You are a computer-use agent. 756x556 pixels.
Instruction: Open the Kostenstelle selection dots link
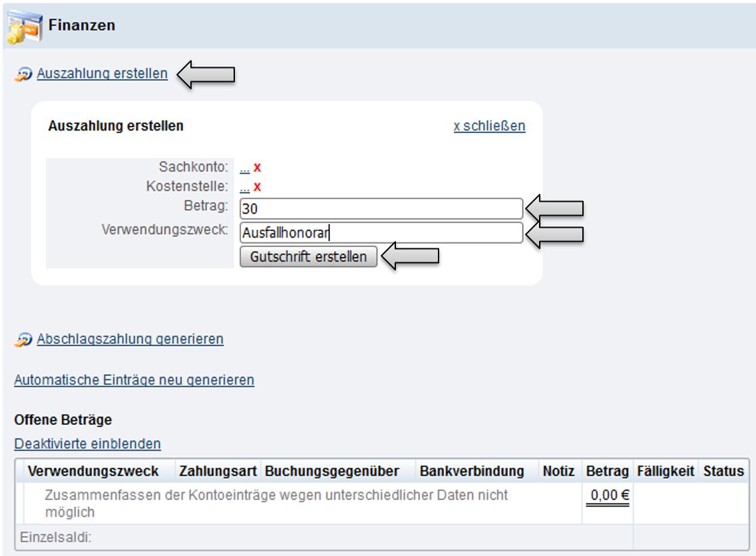[244, 188]
